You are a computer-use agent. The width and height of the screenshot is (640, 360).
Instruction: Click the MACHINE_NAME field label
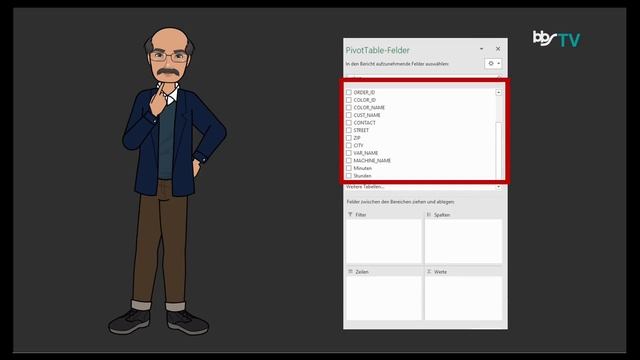click(372, 160)
